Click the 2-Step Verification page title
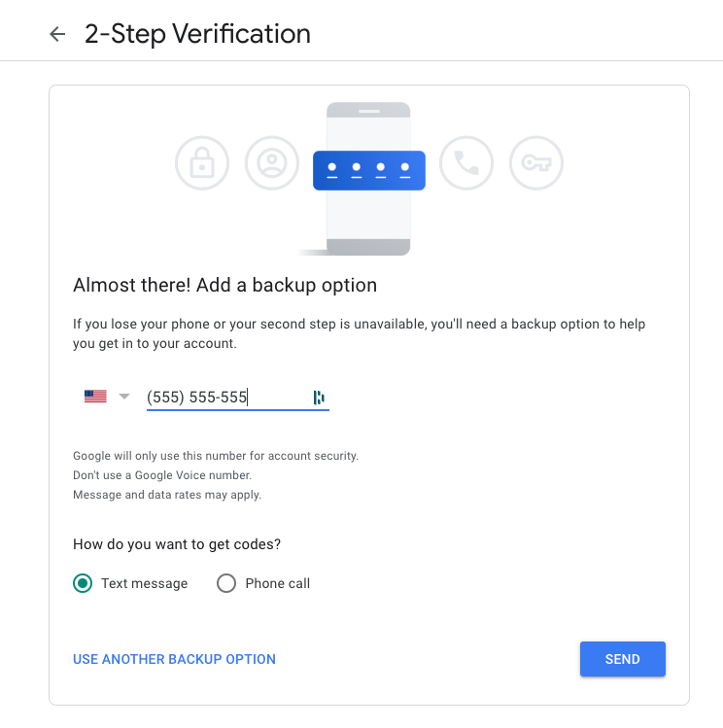 pos(197,34)
